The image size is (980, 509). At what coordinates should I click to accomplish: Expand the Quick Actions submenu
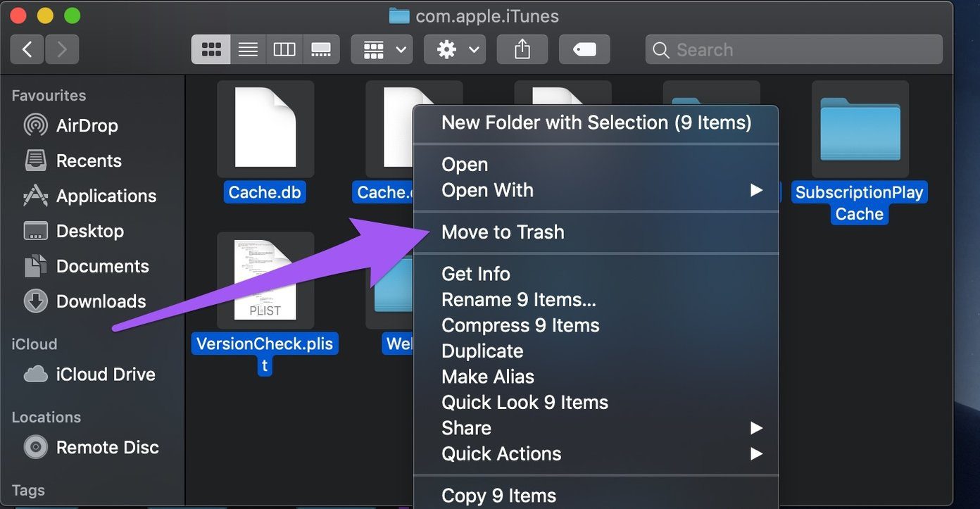point(596,454)
